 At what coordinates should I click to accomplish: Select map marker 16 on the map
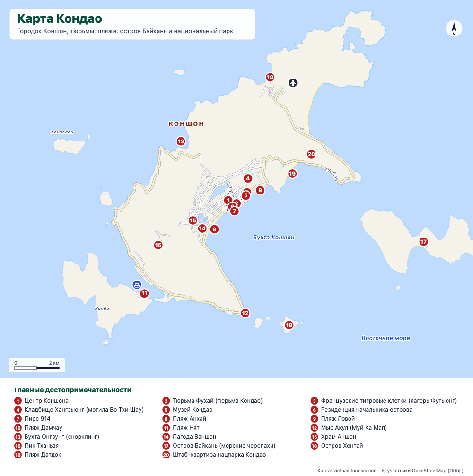pyautogui.click(x=158, y=245)
